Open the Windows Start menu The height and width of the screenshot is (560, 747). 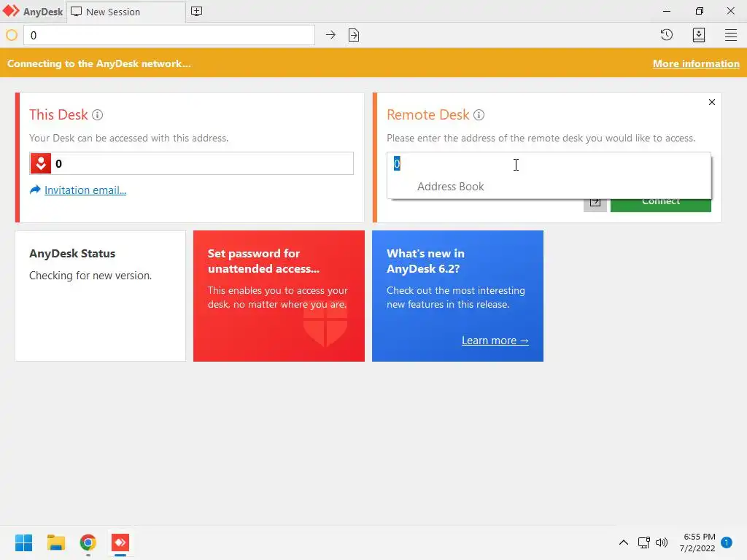click(24, 542)
